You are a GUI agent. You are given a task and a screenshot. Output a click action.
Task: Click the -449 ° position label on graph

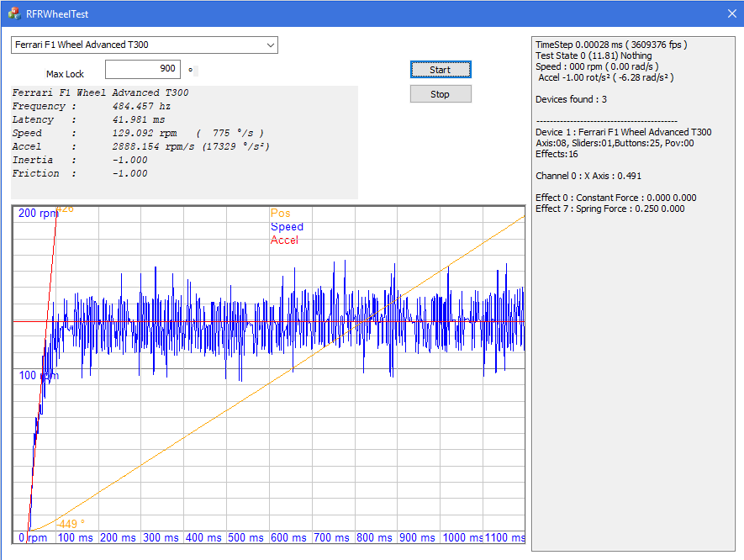pos(70,524)
